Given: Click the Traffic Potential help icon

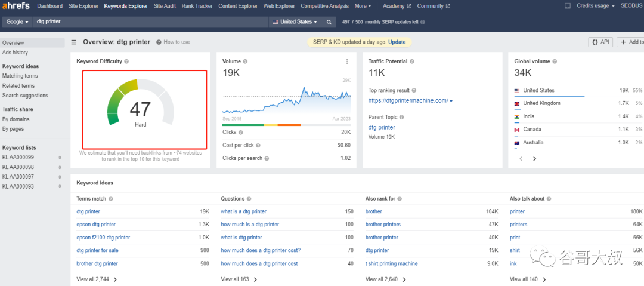Looking at the screenshot, I should click(x=412, y=61).
